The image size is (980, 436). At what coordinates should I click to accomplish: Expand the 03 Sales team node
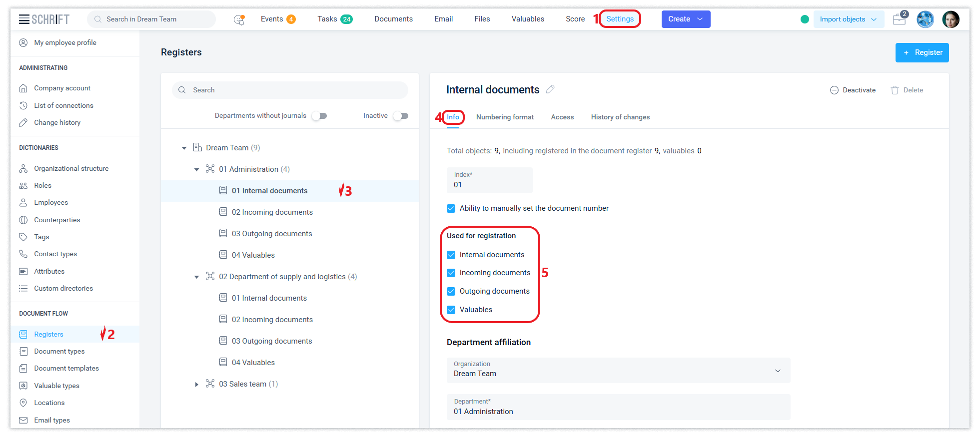[197, 385]
